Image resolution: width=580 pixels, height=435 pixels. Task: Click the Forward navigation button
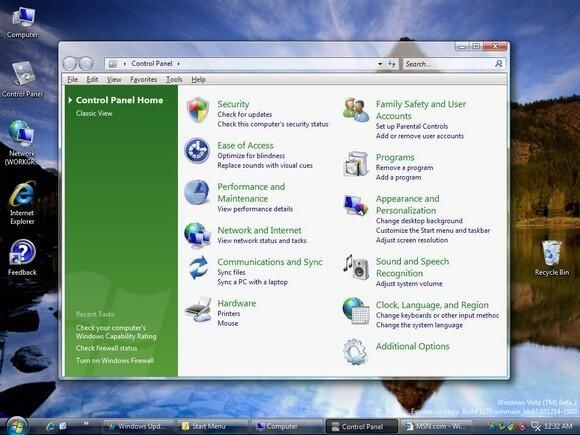pos(86,64)
